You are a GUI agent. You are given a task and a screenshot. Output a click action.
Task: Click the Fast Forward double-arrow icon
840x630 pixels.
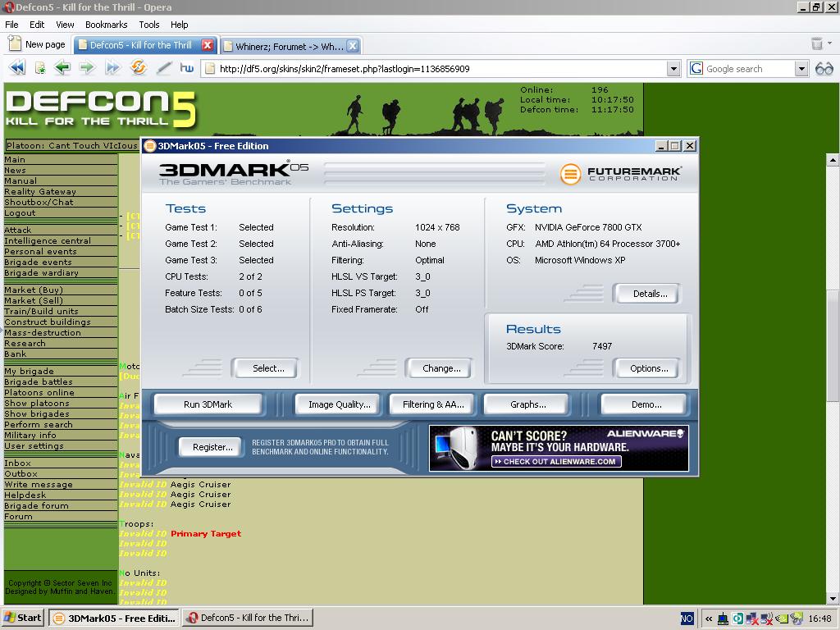[112, 68]
